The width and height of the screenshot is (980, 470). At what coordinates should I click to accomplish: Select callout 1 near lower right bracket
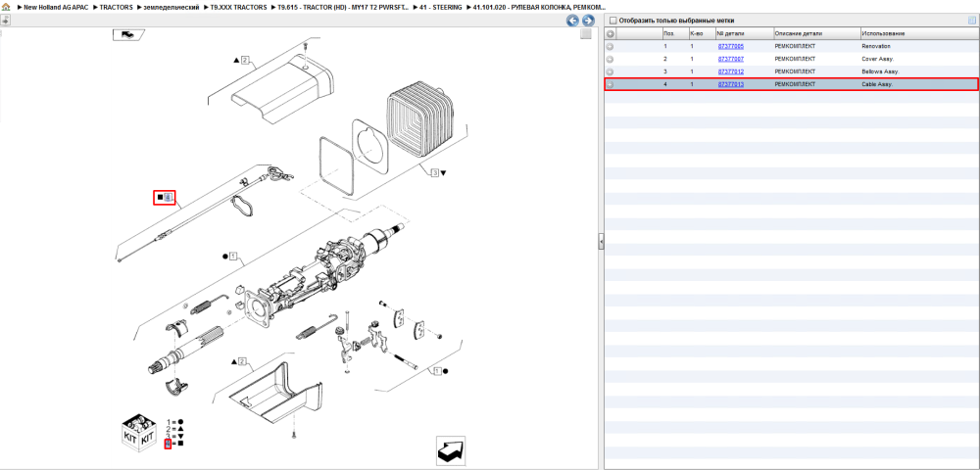pos(437,371)
